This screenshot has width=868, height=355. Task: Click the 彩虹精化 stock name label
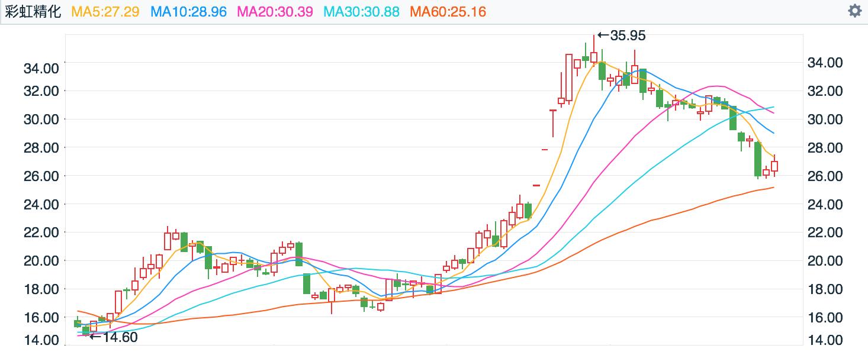pyautogui.click(x=33, y=11)
